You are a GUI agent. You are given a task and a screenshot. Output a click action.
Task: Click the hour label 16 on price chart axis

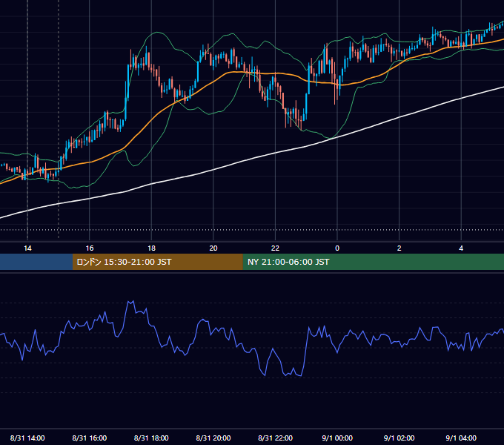90,248
